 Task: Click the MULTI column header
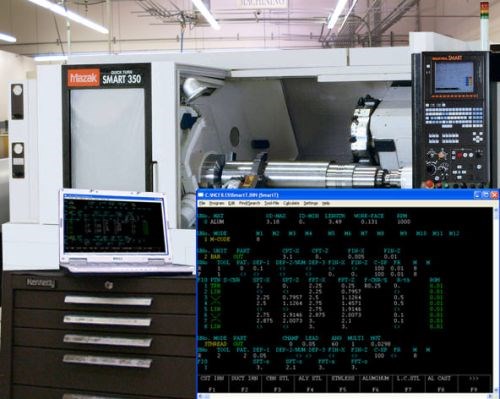[x=355, y=338]
